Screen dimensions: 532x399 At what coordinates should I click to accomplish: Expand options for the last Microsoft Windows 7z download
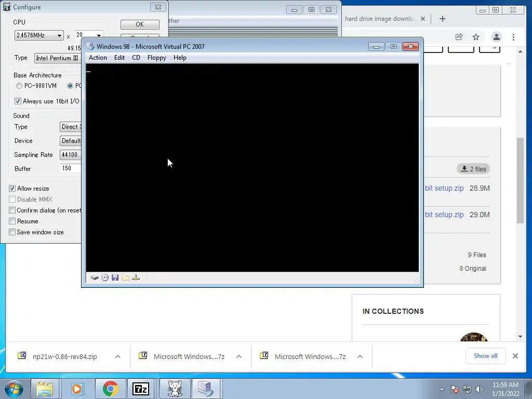click(x=360, y=356)
